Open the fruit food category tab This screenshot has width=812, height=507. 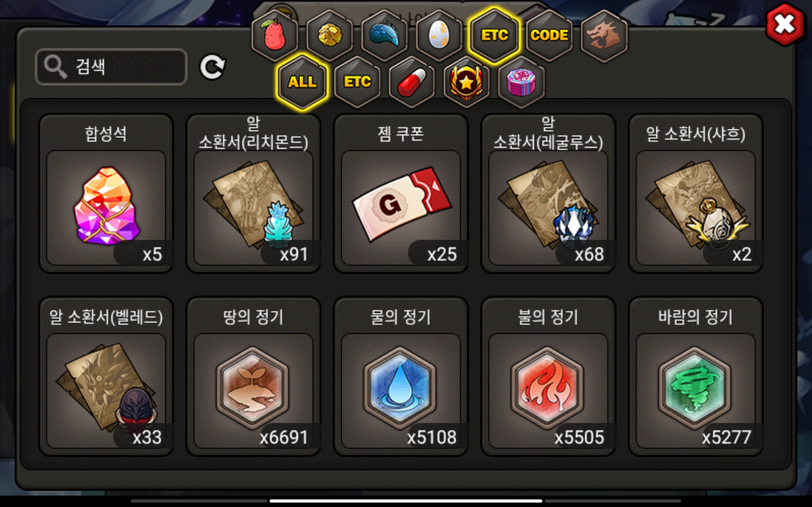[x=275, y=35]
